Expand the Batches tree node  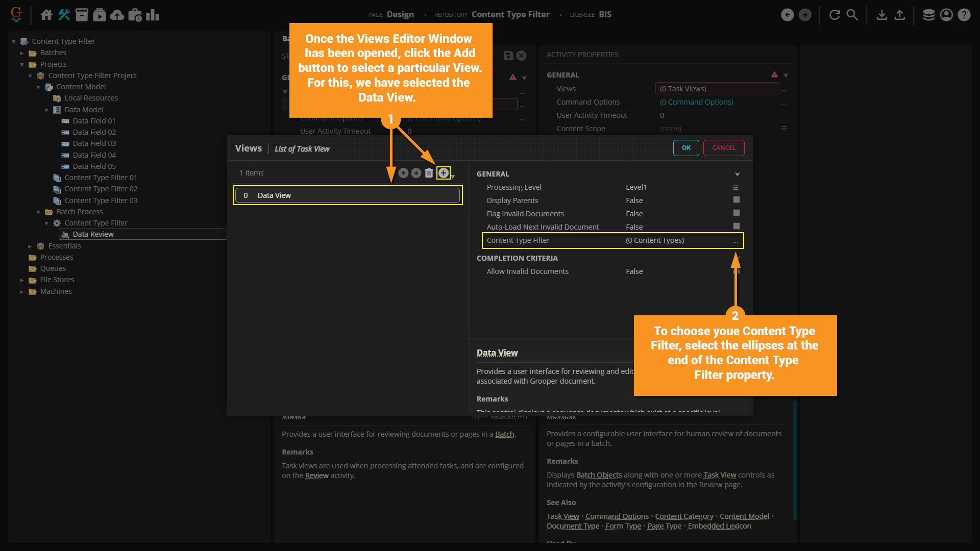22,53
